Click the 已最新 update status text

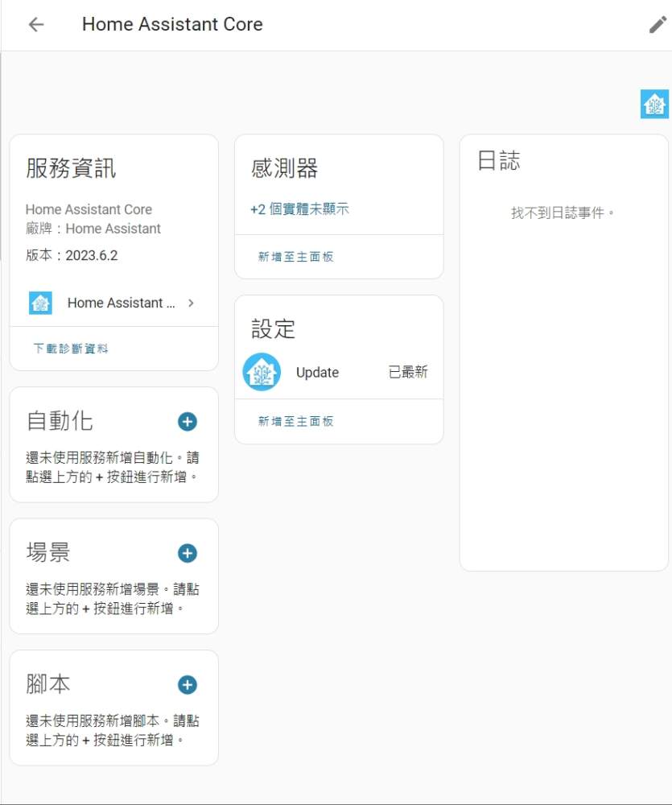[408, 373]
